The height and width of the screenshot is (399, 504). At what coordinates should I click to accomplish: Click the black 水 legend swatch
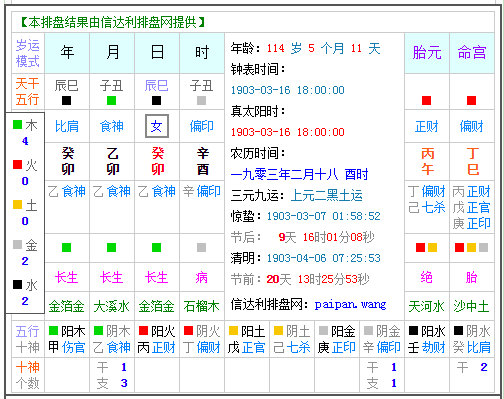17,284
